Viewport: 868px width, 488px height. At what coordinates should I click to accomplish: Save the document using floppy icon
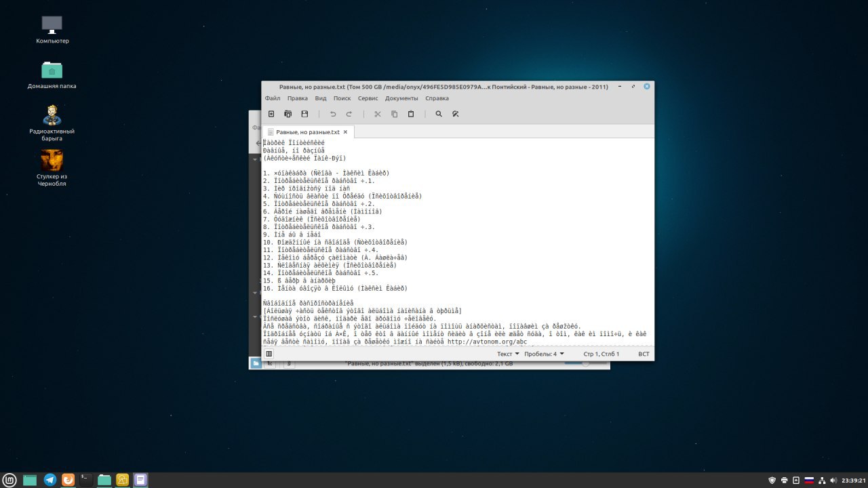click(x=304, y=114)
